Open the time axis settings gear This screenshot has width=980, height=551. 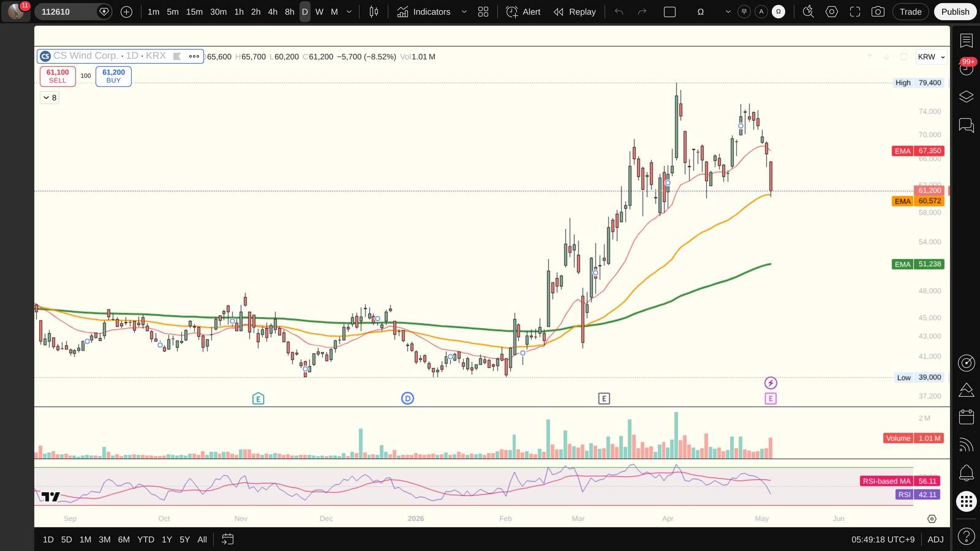point(932,519)
